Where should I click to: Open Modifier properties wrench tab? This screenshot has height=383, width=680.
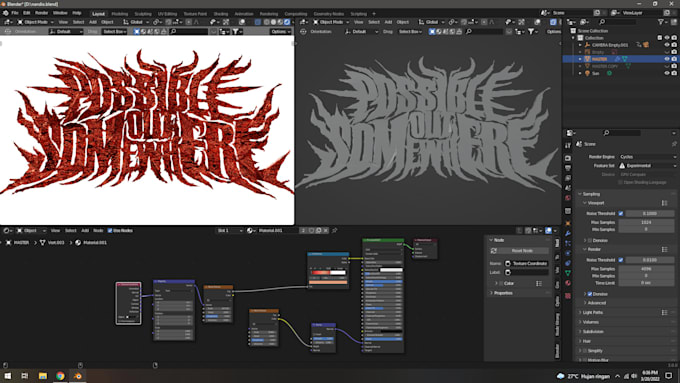568,234
